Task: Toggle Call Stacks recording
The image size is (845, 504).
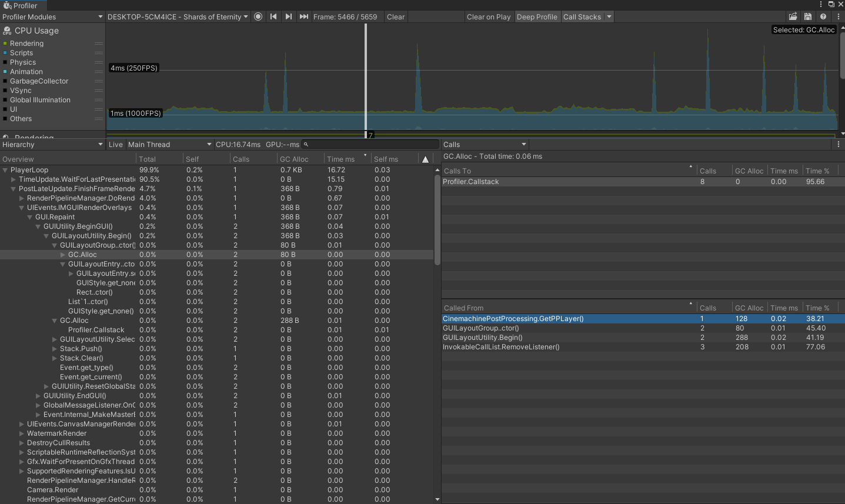Action: pos(581,16)
